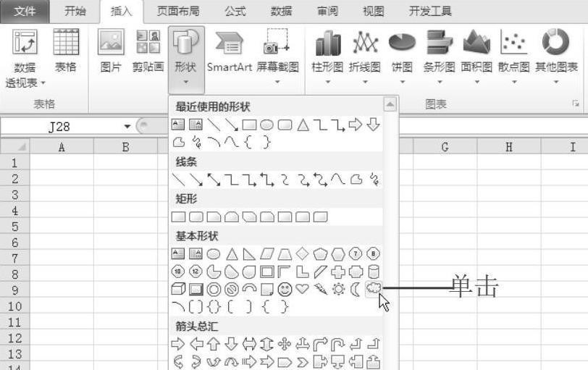Insert a Table (表格)
The width and height of the screenshot is (588, 370).
coord(66,50)
